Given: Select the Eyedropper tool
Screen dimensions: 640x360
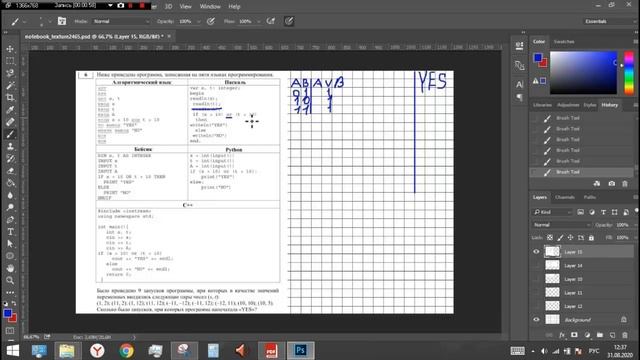Looking at the screenshot, I should [10, 110].
